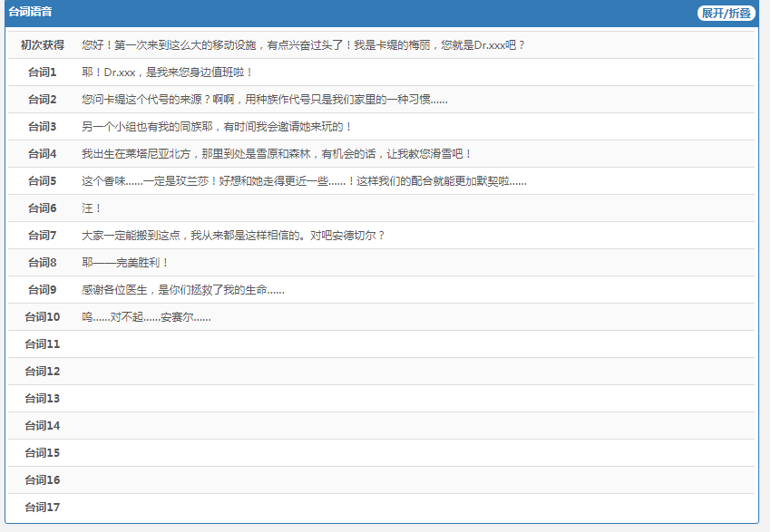
Task: Click the 台词4 row label
Action: click(43, 154)
